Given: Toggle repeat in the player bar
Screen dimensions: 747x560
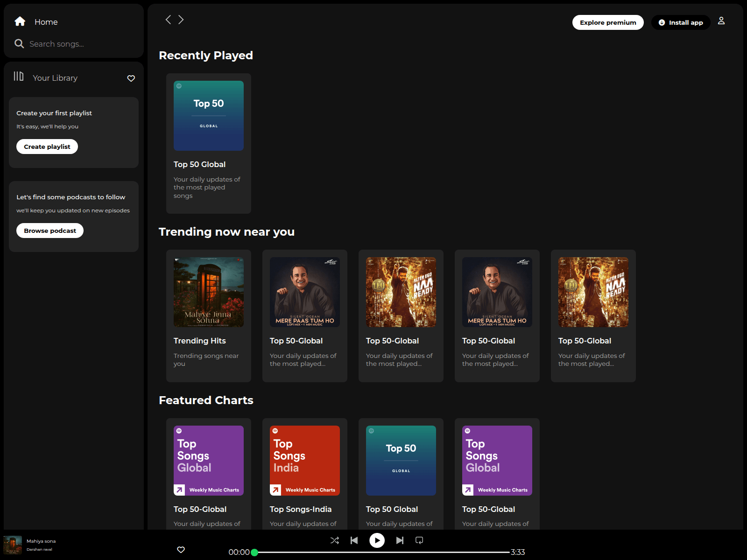Looking at the screenshot, I should tap(419, 540).
